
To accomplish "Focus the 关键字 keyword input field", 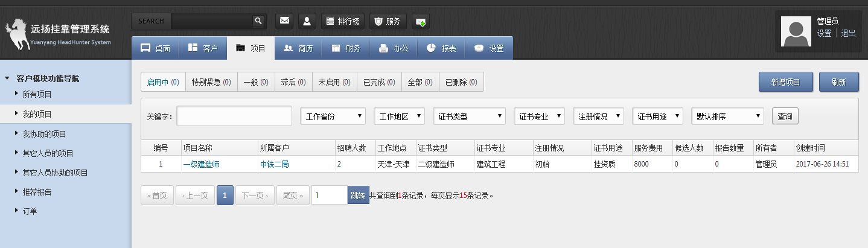I will coord(234,116).
